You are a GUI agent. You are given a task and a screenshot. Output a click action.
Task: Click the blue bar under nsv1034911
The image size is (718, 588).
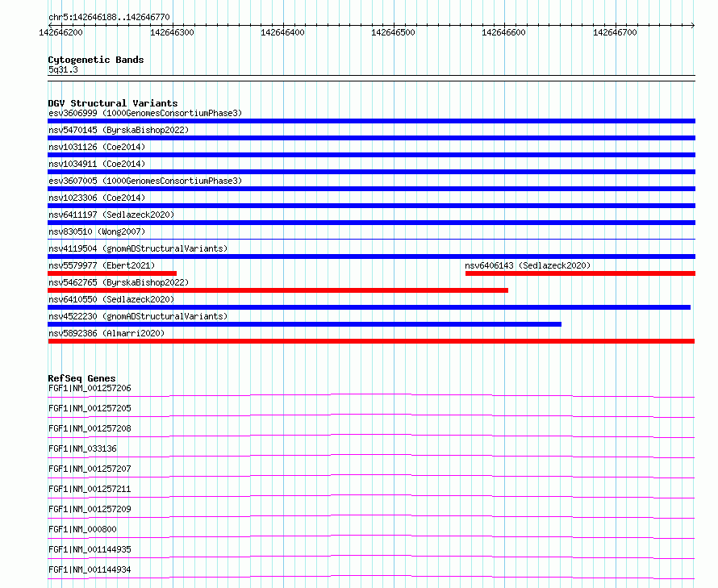tap(371, 172)
